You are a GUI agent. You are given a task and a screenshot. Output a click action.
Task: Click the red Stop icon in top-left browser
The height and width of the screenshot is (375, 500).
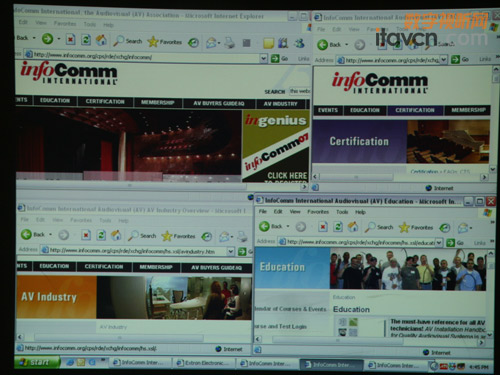[70, 40]
